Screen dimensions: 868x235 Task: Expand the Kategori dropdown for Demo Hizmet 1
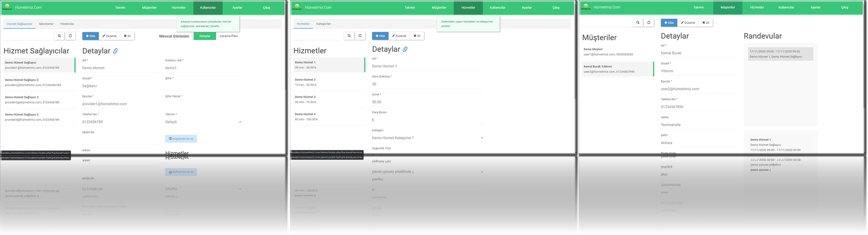(x=427, y=138)
